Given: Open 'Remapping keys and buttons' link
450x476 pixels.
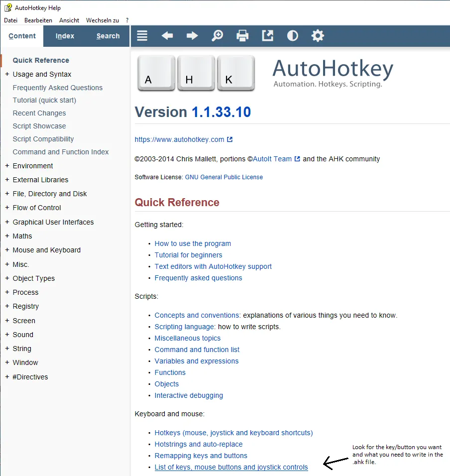Looking at the screenshot, I should click(x=201, y=456).
